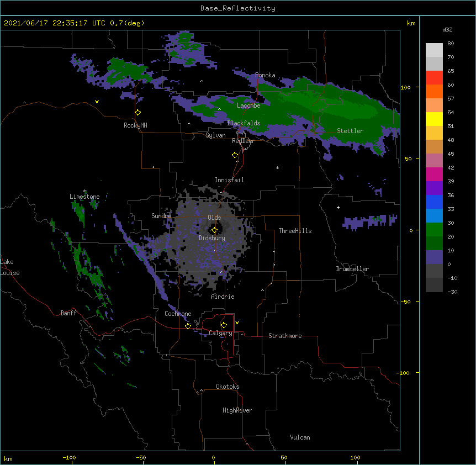Click the Strathmore label
The width and height of the screenshot is (476, 465).
(x=285, y=336)
